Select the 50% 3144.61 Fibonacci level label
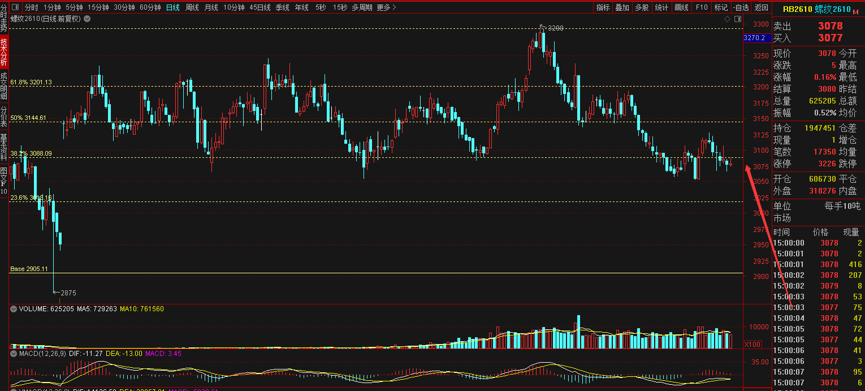865x391 pixels. pyautogui.click(x=28, y=118)
